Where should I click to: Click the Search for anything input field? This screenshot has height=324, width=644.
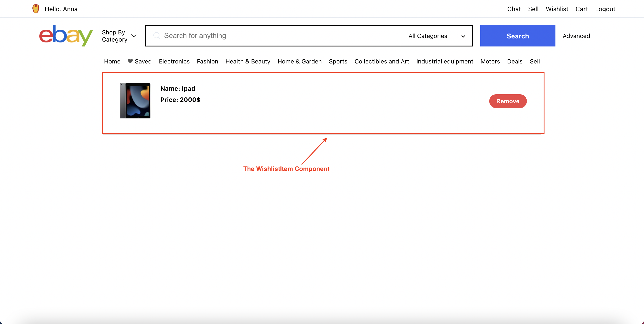(273, 36)
